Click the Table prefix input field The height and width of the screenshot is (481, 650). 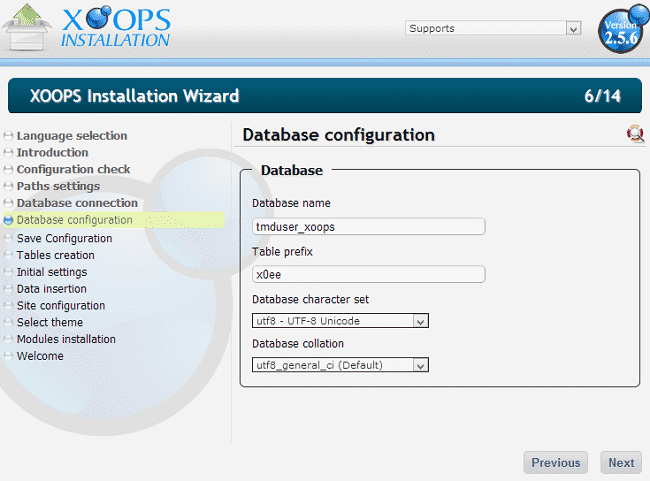click(x=369, y=274)
